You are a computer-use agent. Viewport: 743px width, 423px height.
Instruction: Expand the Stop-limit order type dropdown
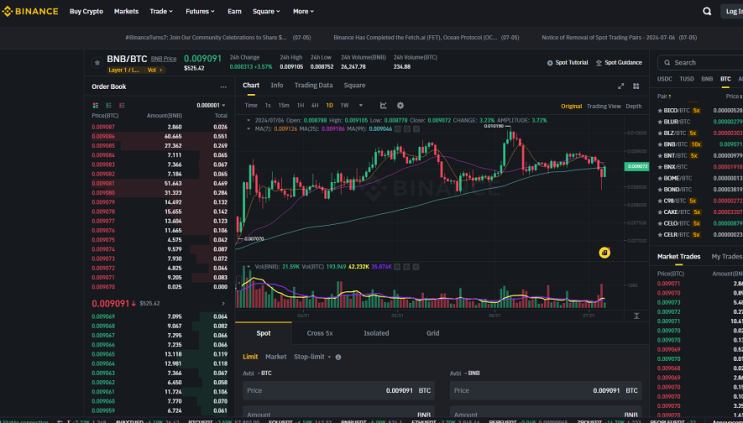pyautogui.click(x=312, y=357)
